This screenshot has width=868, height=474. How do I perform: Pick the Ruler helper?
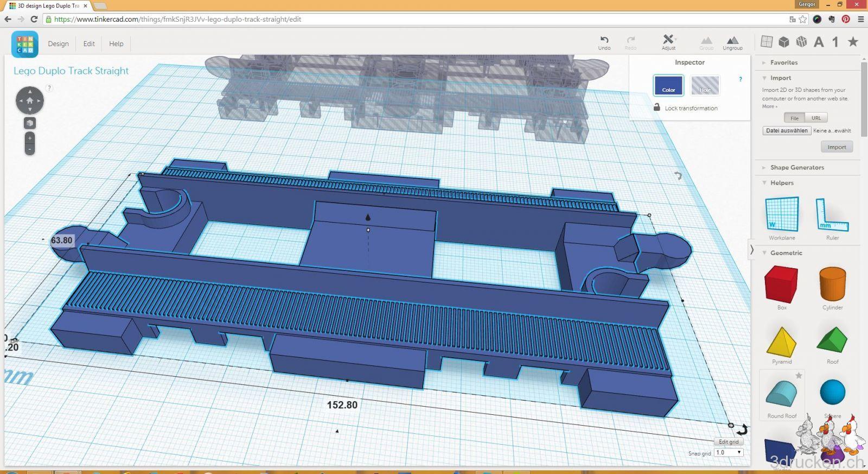[832, 219]
